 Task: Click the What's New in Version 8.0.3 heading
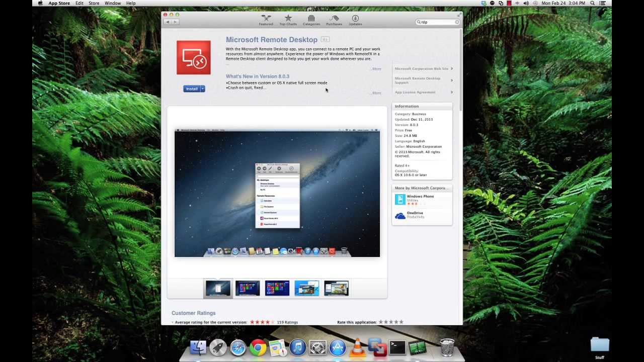[258, 76]
